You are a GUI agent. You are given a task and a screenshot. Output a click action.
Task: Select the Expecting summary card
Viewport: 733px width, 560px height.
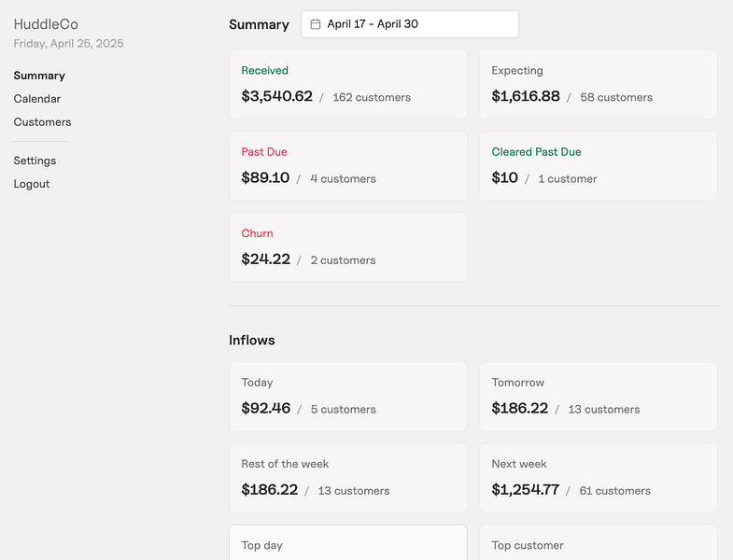pos(598,84)
